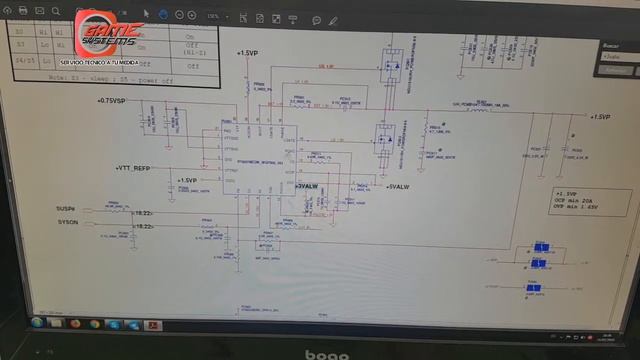Click the +0.75VSP net label
Viewport: 640px width, 360px height.
click(x=111, y=100)
